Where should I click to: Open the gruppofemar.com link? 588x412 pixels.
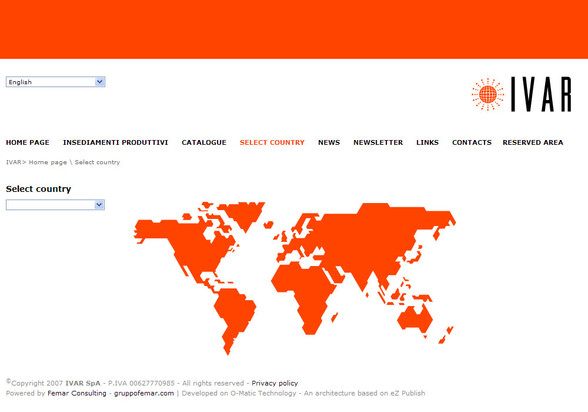pyautogui.click(x=144, y=393)
